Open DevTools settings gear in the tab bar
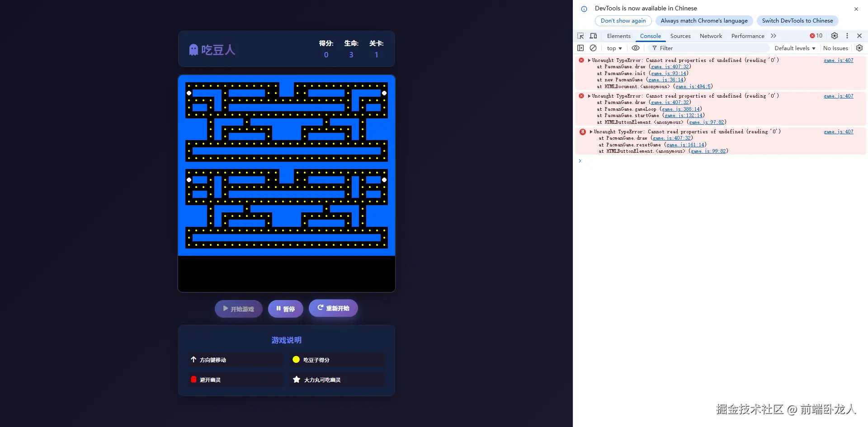The image size is (868, 427). coord(835,36)
